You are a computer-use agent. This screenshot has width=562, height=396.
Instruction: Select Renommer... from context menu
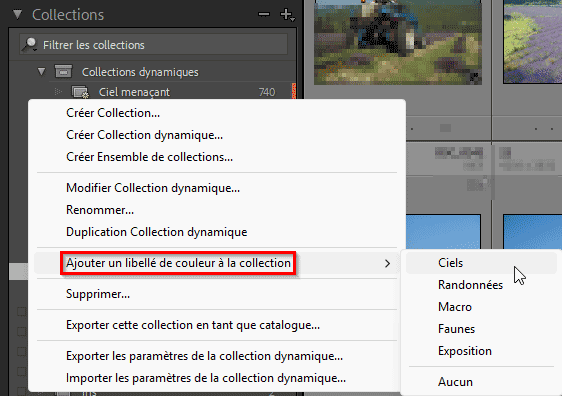click(x=100, y=210)
